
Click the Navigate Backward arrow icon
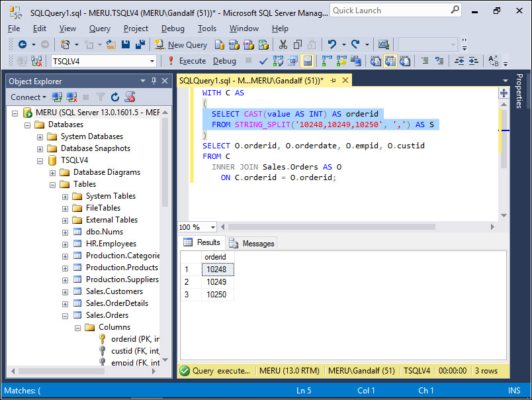pyautogui.click(x=22, y=44)
